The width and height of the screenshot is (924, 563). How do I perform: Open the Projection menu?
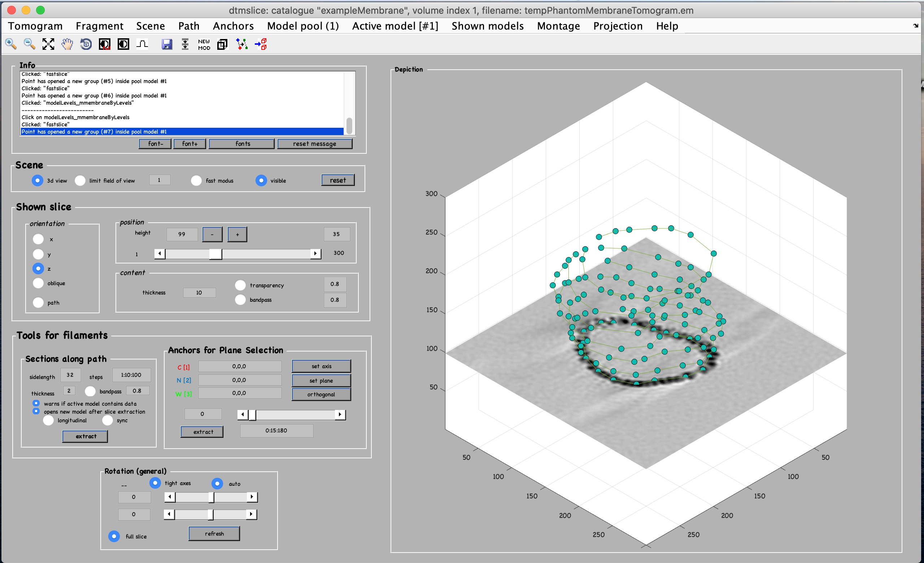tap(618, 26)
